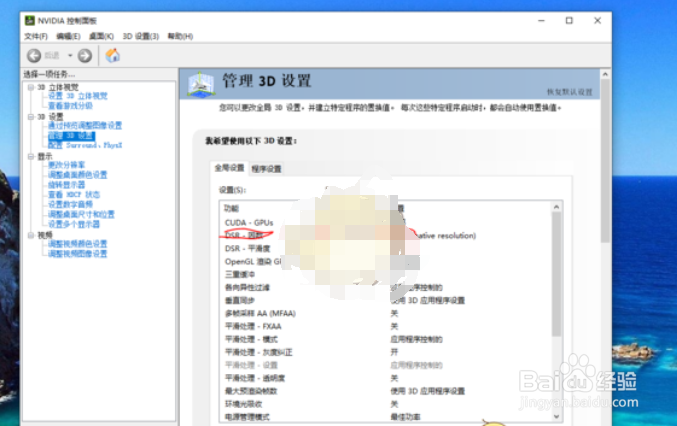Select the highlighted 管理 3D 设置 task
The height and width of the screenshot is (426, 677).
coord(71,136)
